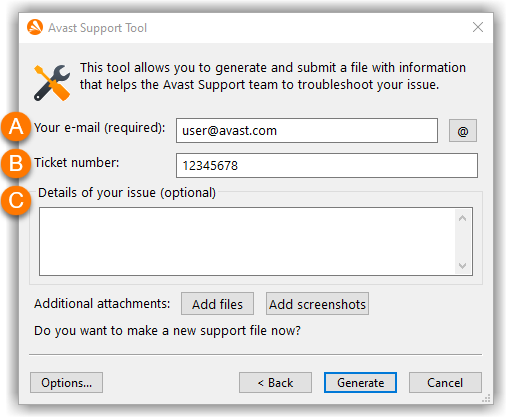Click the details box scroll down arrow
Screen dimensions: 507x418
(462, 266)
